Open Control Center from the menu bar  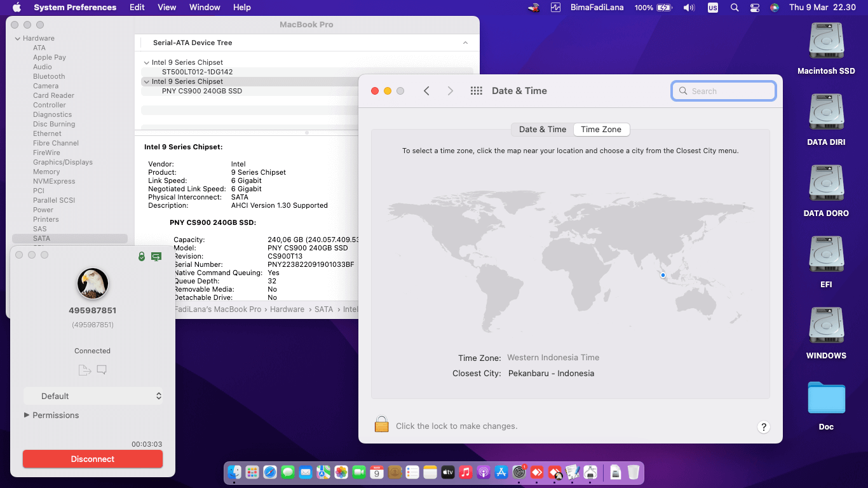(x=755, y=8)
